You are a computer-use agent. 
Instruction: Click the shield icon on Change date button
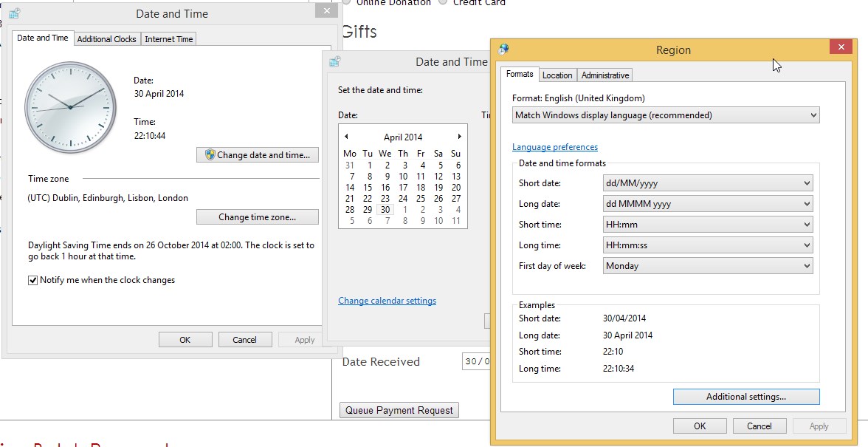(x=210, y=154)
